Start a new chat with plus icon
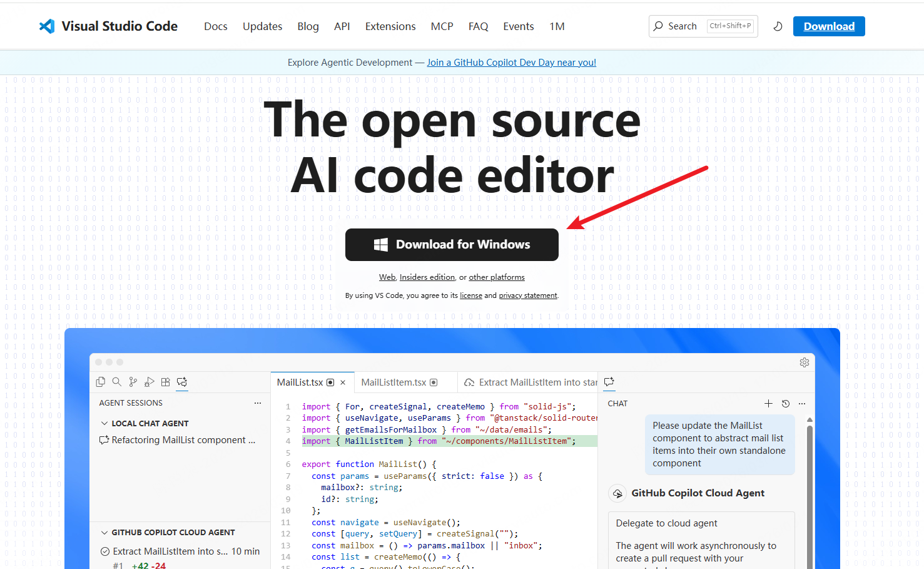 pyautogui.click(x=768, y=404)
